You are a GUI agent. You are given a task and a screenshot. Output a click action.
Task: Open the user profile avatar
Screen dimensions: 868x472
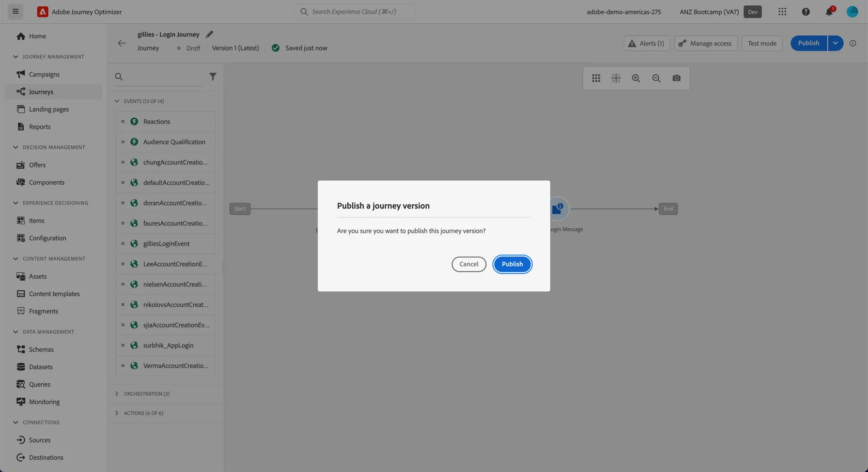[852, 12]
